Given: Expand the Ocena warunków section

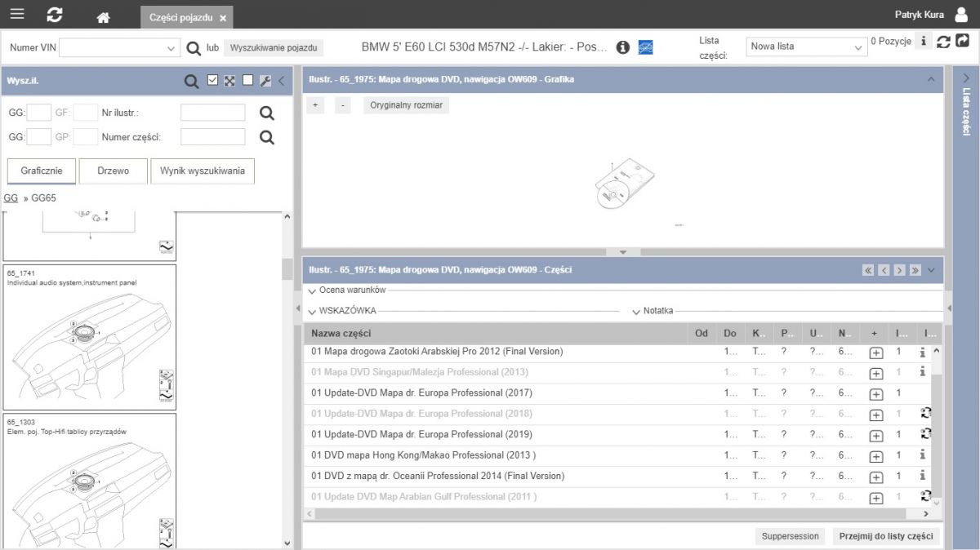Looking at the screenshot, I should click(x=347, y=290).
